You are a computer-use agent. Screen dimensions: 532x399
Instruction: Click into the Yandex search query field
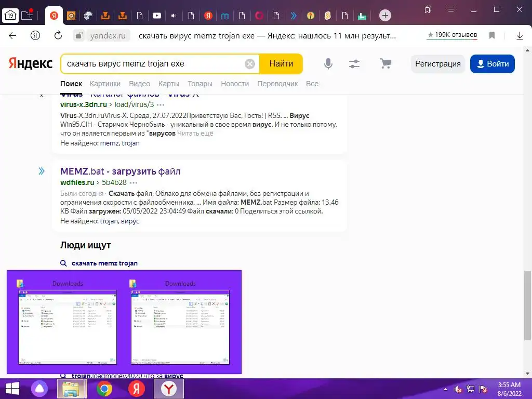coord(153,64)
